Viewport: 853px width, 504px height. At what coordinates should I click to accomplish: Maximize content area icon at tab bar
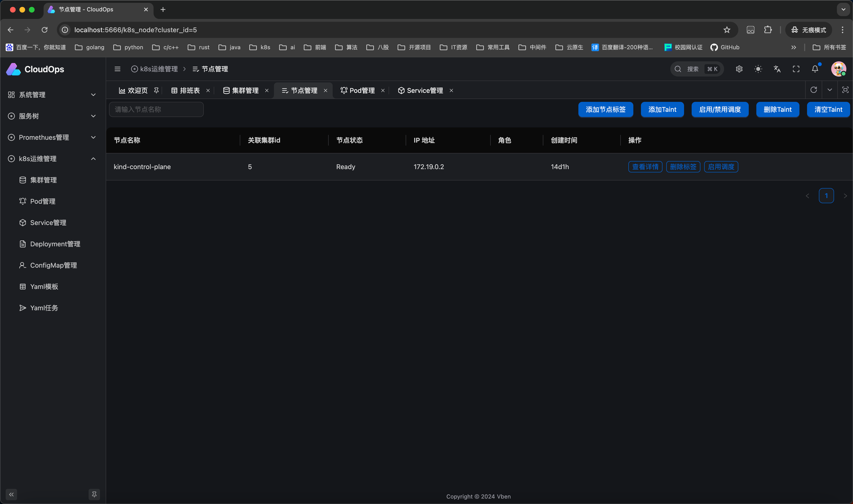pos(845,90)
